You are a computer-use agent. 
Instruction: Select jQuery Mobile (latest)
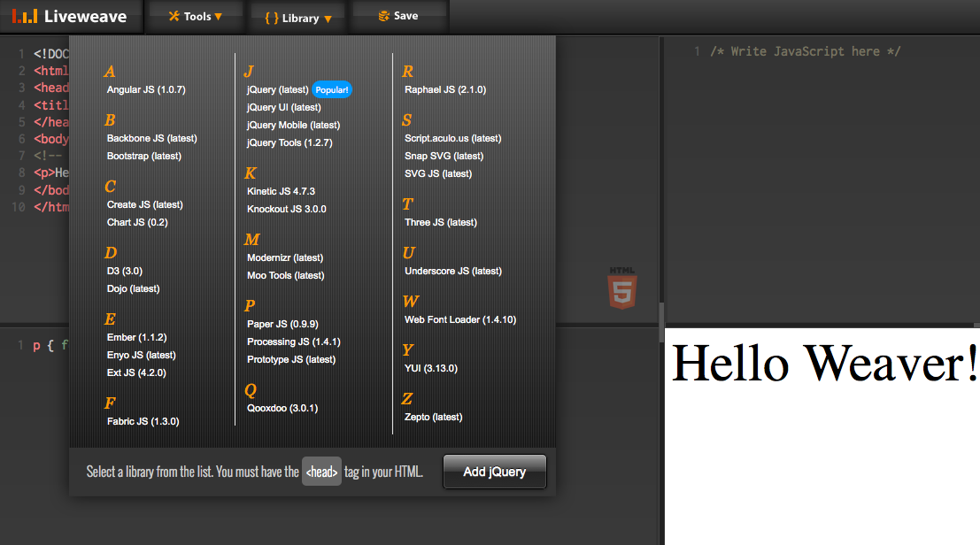294,125
